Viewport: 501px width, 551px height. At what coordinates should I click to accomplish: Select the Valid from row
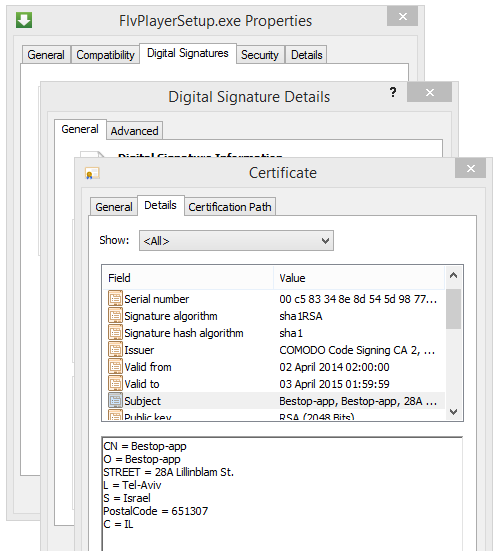[x=274, y=367]
